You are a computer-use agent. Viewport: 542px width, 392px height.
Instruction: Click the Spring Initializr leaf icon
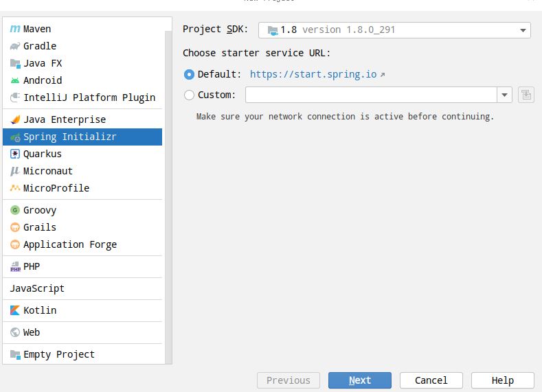15,137
